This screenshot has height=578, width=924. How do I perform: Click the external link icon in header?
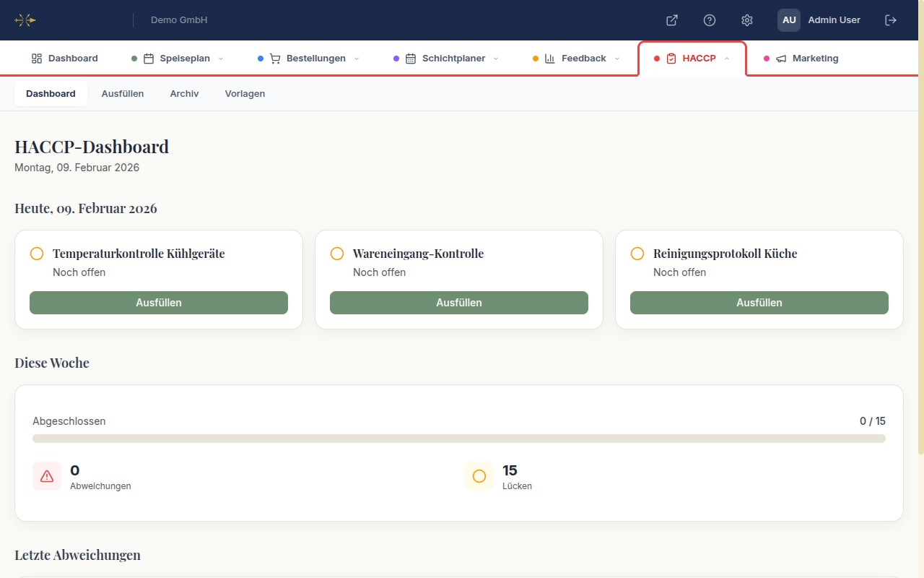[x=671, y=20]
